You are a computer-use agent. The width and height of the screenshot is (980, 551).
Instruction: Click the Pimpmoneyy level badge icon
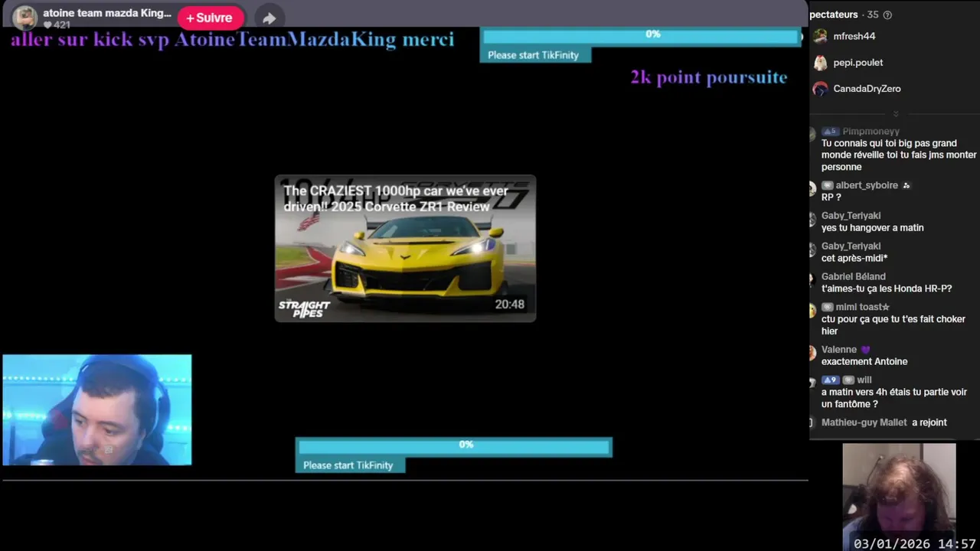tap(831, 132)
